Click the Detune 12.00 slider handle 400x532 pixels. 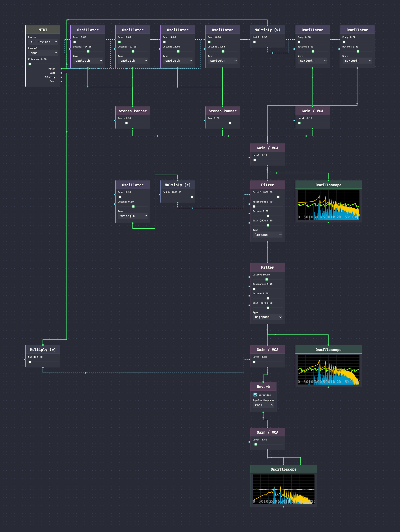(x=178, y=51)
